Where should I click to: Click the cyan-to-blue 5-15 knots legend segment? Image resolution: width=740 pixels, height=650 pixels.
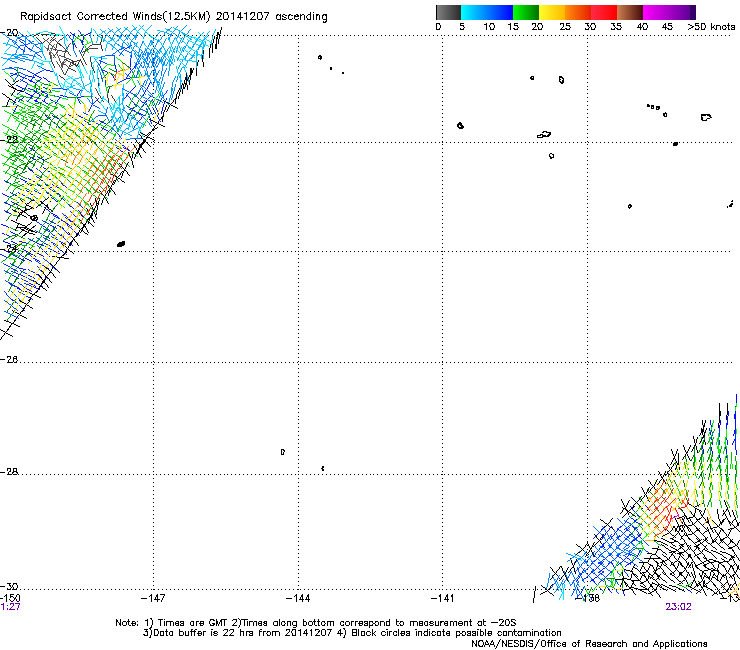pyautogui.click(x=487, y=12)
